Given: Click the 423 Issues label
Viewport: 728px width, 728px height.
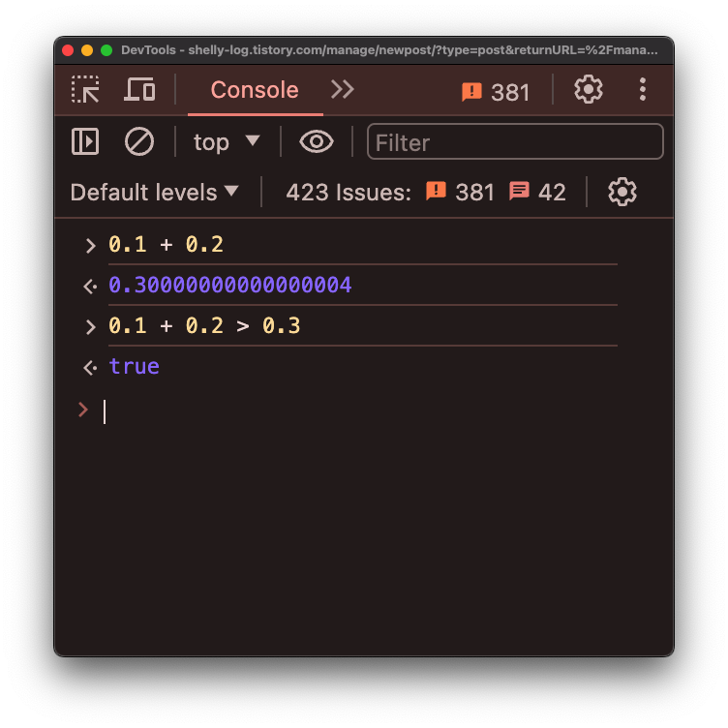Looking at the screenshot, I should tap(349, 193).
